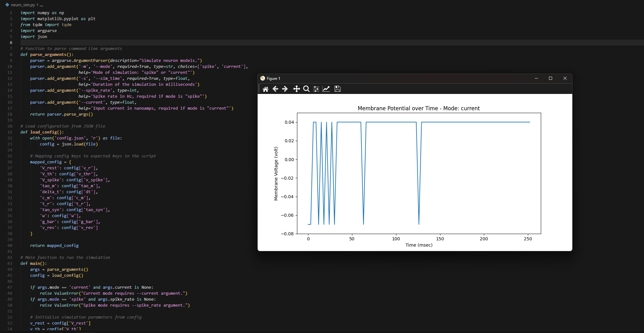Viewport: 644px width, 333px height.
Task: Go forward to the next plot view
Action: click(x=285, y=89)
